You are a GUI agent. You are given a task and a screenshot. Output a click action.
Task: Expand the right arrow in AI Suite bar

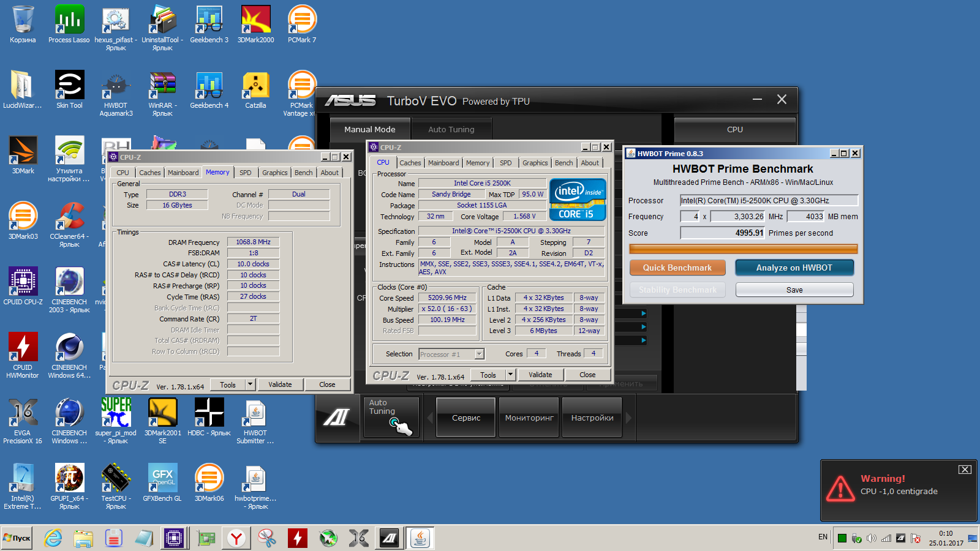(628, 418)
